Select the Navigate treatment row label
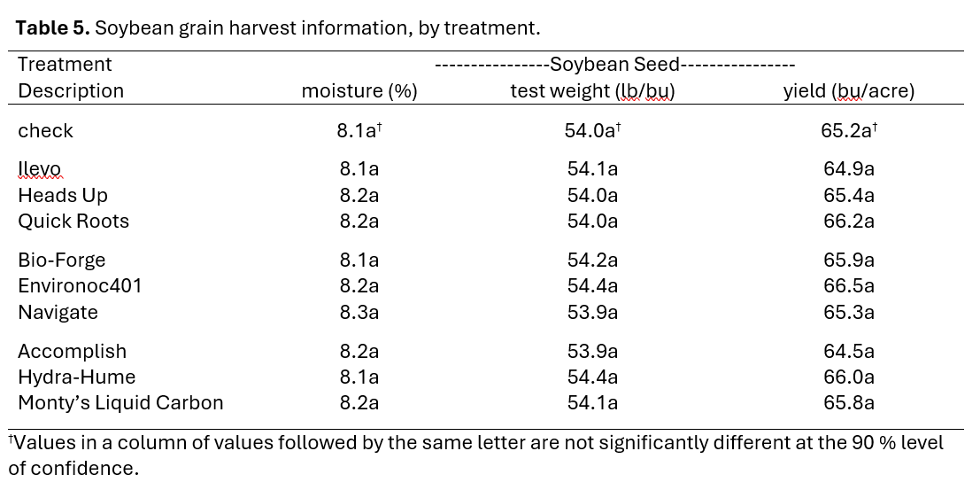Image resolution: width=980 pixels, height=490 pixels. (58, 312)
